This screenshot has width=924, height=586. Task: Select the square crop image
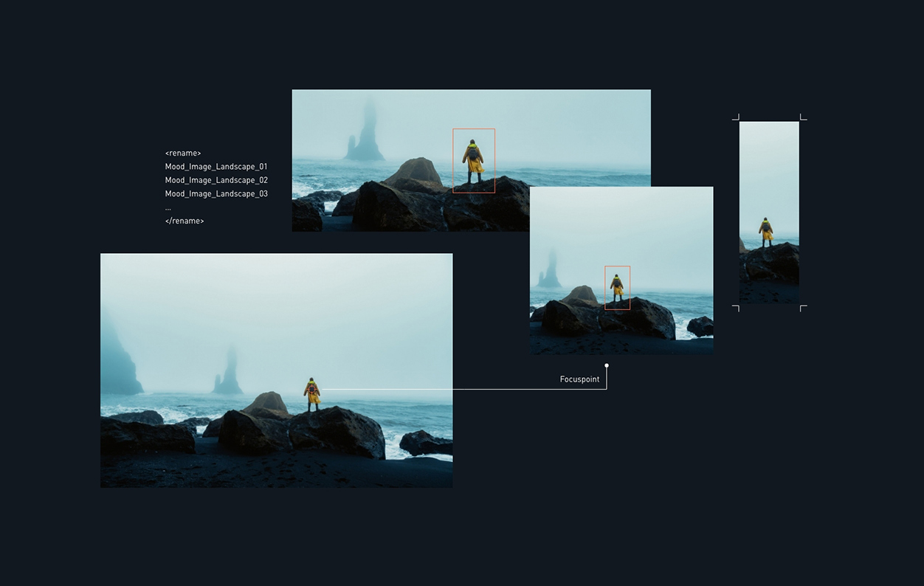click(621, 270)
